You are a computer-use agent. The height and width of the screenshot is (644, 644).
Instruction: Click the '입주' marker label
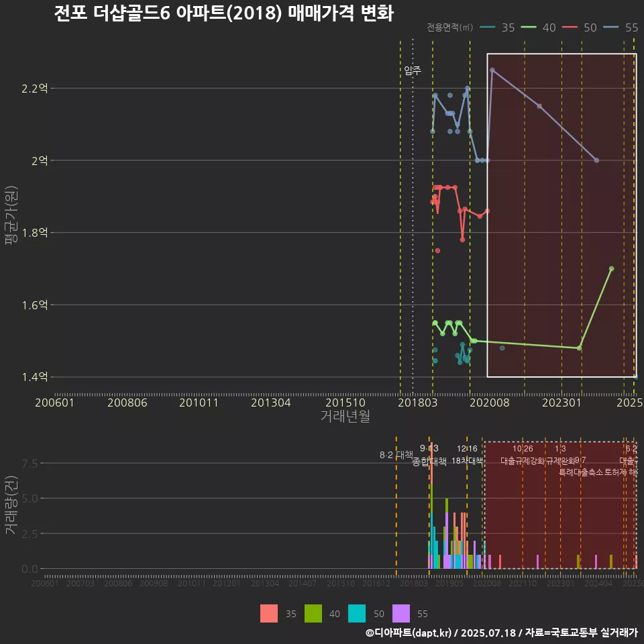tap(413, 70)
